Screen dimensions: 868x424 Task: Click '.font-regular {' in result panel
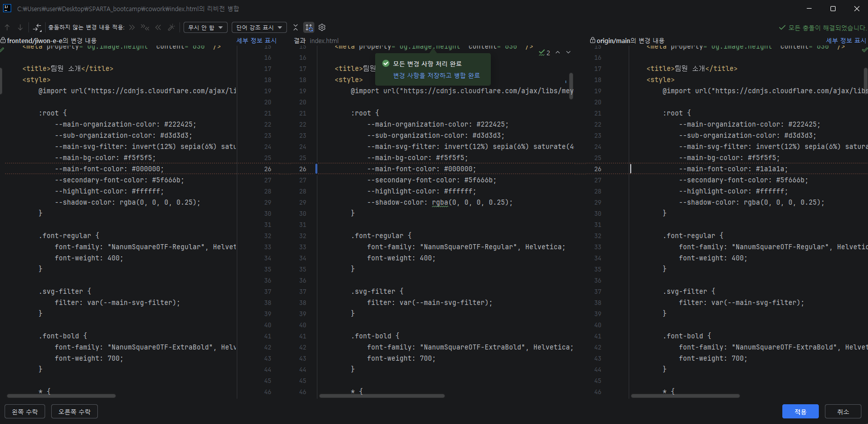[381, 236]
